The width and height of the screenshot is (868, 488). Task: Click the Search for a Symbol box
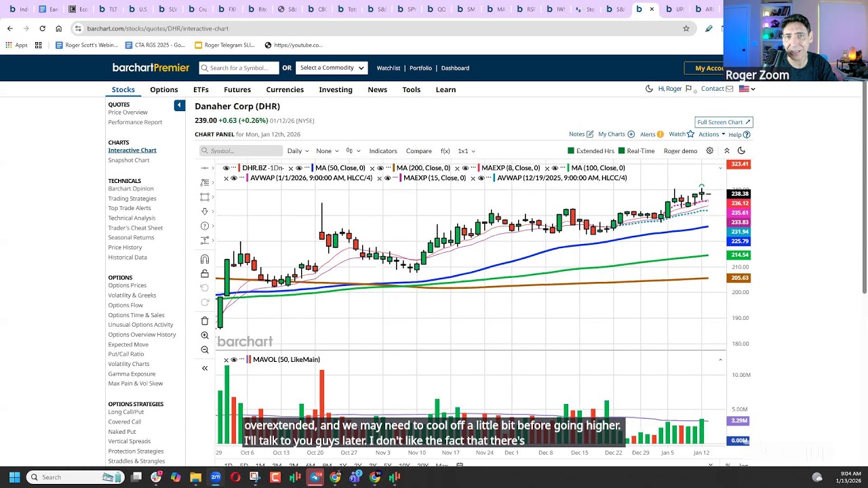(239, 68)
